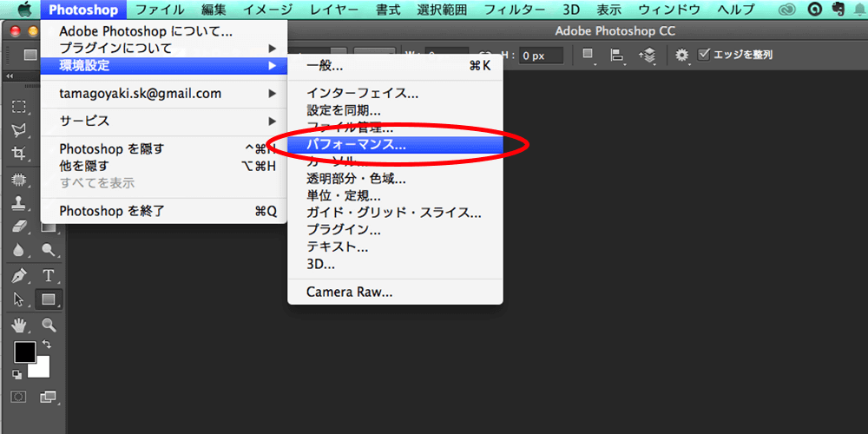Open the 選択範囲 menu

click(441, 9)
